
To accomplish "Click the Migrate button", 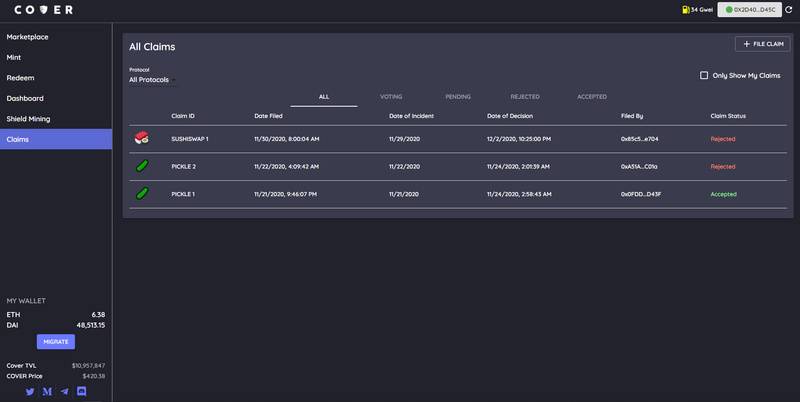I will (56, 342).
